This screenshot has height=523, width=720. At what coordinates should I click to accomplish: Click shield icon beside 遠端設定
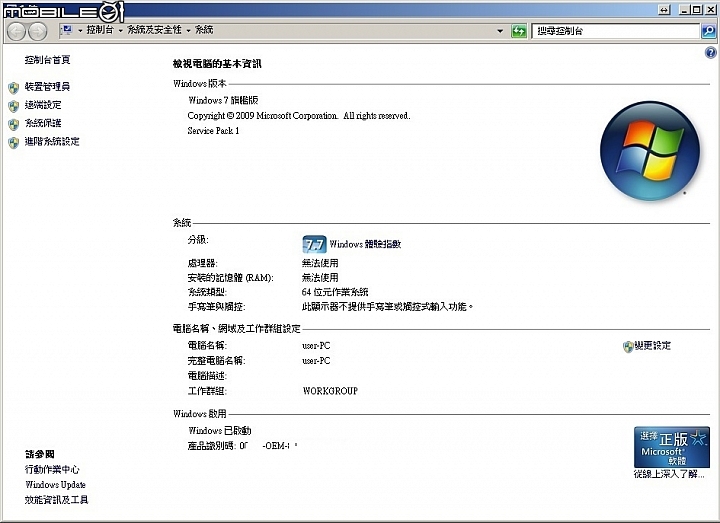point(14,106)
